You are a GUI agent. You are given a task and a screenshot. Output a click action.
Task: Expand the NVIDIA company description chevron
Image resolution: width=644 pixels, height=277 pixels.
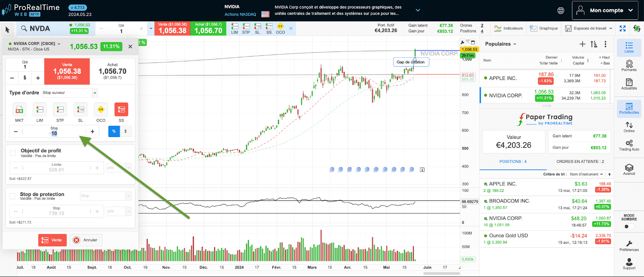tap(418, 10)
